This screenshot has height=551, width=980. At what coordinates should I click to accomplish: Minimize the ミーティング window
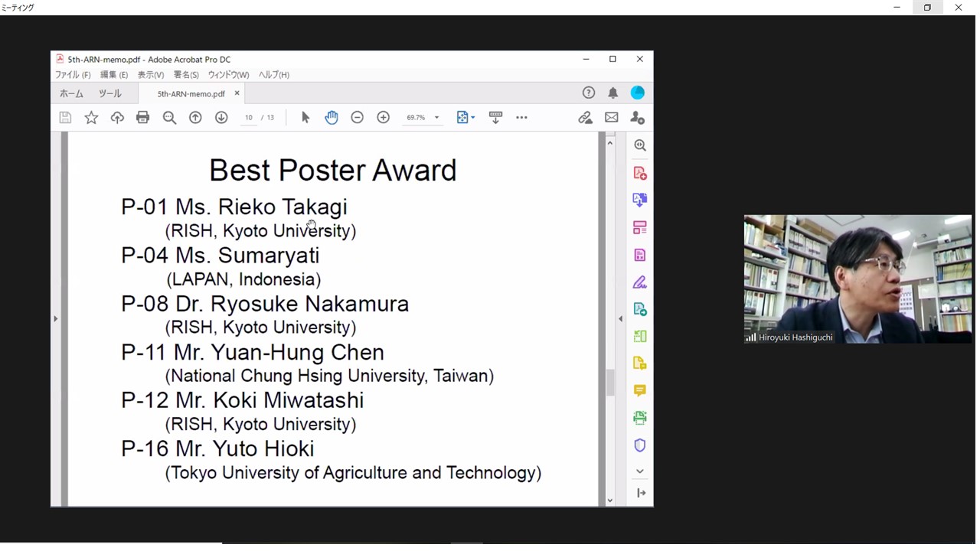click(897, 8)
